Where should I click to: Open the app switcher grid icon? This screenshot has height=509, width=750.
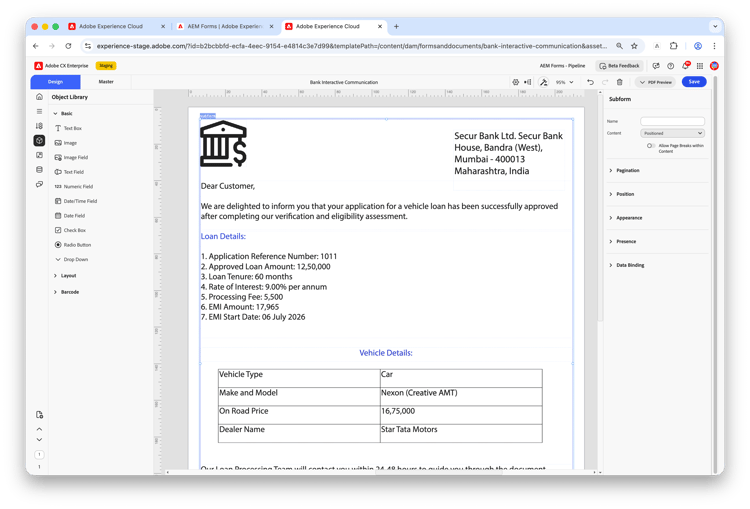click(700, 66)
